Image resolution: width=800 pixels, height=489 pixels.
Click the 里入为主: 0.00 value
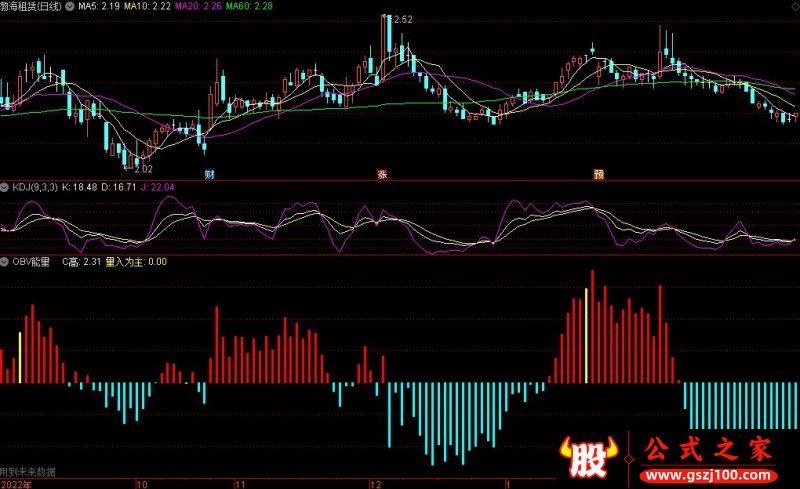136,262
